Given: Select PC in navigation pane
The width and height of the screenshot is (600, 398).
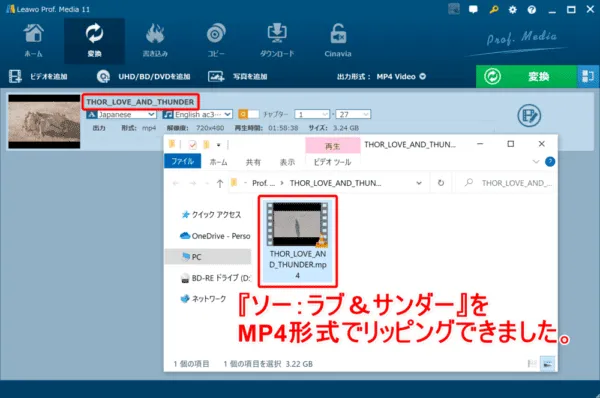Looking at the screenshot, I should pos(208,257).
